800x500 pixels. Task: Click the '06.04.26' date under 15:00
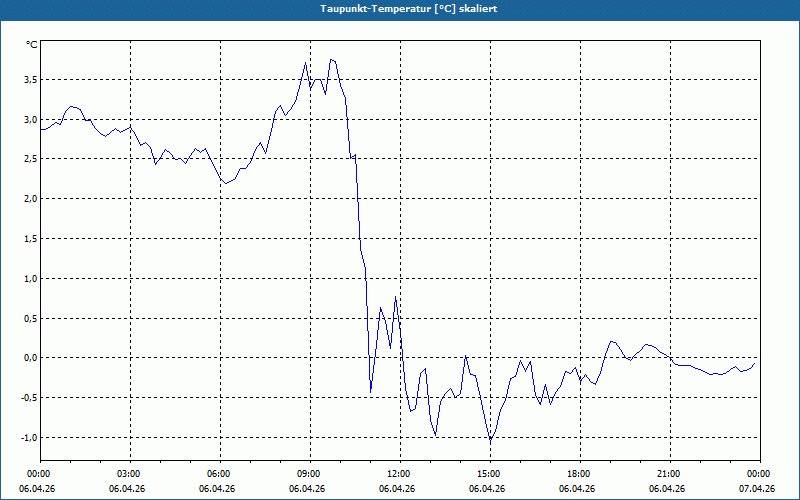tap(487, 488)
